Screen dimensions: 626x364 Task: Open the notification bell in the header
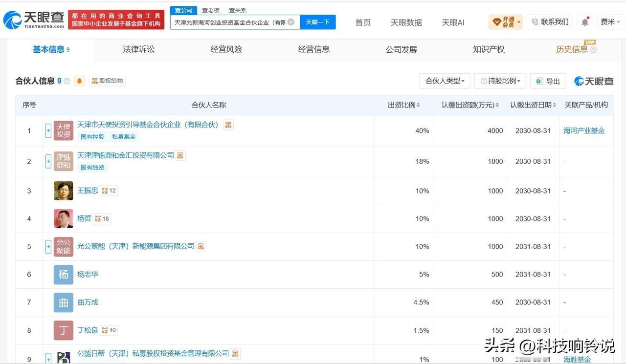585,22
